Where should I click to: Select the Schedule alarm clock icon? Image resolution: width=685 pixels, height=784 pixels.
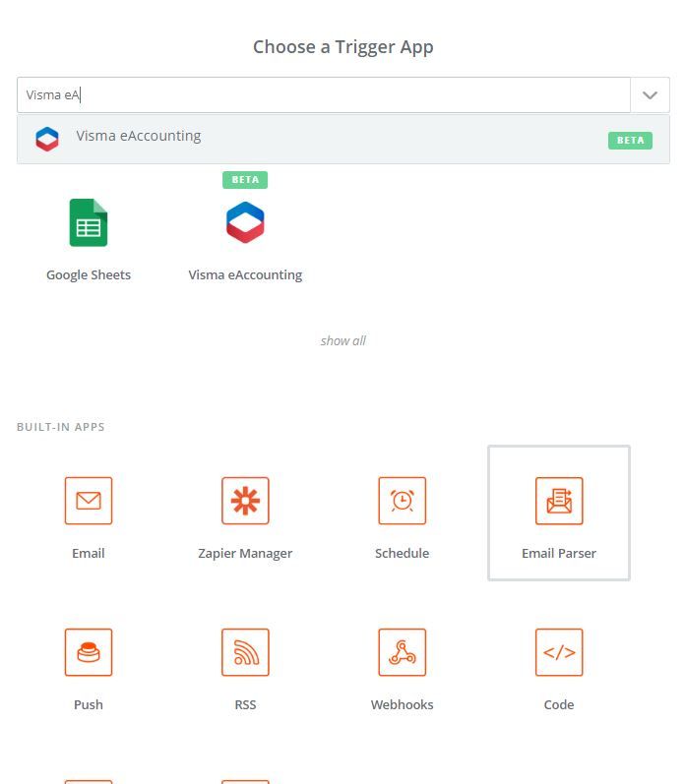[402, 501]
